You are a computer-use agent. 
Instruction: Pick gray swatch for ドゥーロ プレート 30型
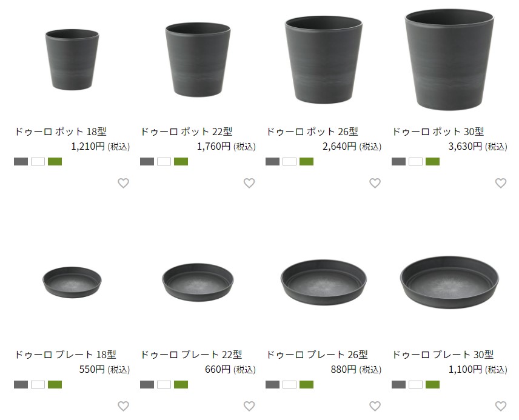pos(398,385)
